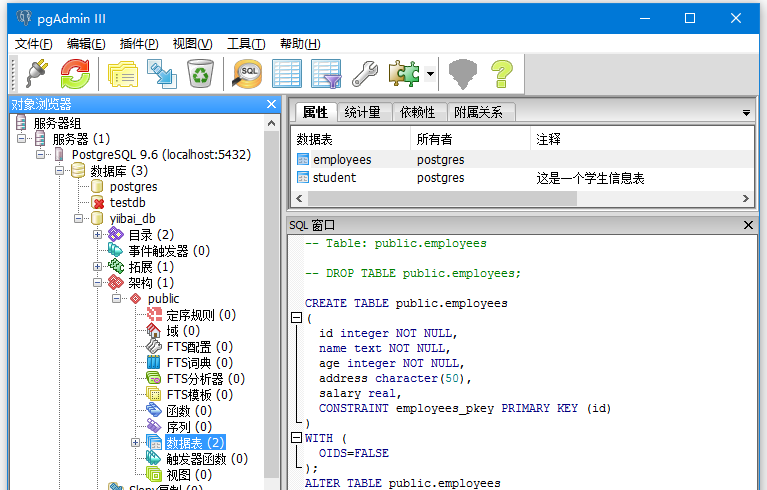This screenshot has width=767, height=490.
Task: Open the 编辑(E) menu
Action: (86, 44)
